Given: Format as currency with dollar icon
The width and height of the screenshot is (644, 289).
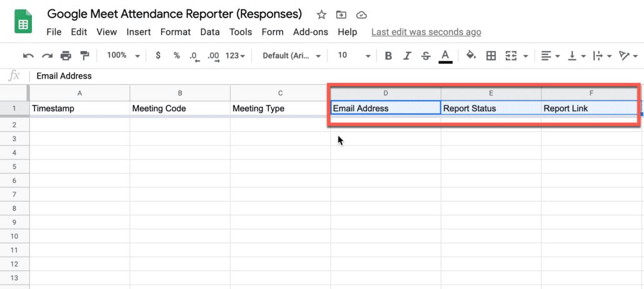Looking at the screenshot, I should coord(158,56).
